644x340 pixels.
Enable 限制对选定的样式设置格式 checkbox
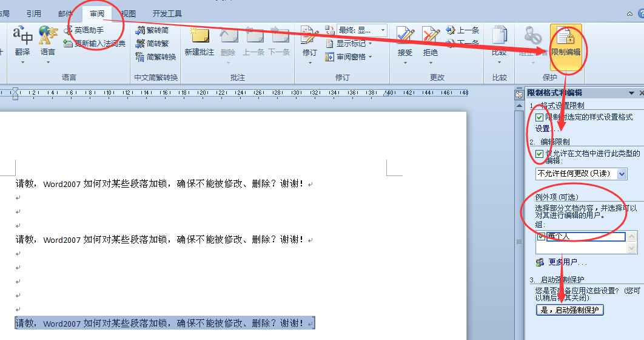click(x=540, y=118)
